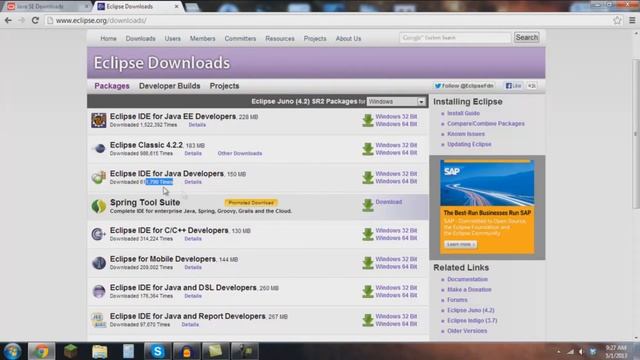Click Resources in the top navigation
This screenshot has height=360, width=640.
pyautogui.click(x=280, y=38)
